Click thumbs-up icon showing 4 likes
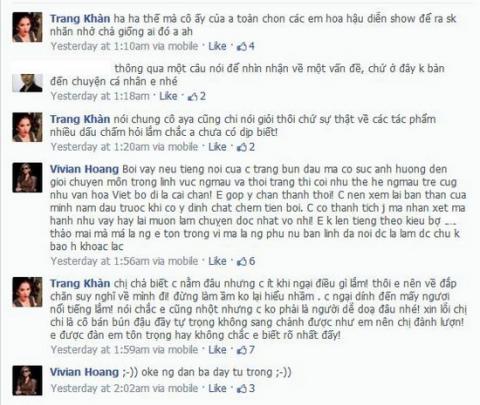 tap(242, 46)
